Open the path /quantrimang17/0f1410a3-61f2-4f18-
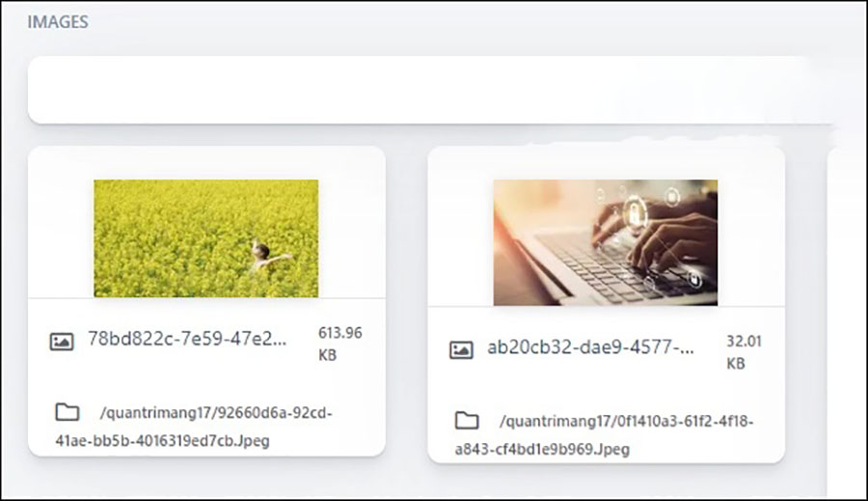868x501 pixels. click(x=627, y=422)
